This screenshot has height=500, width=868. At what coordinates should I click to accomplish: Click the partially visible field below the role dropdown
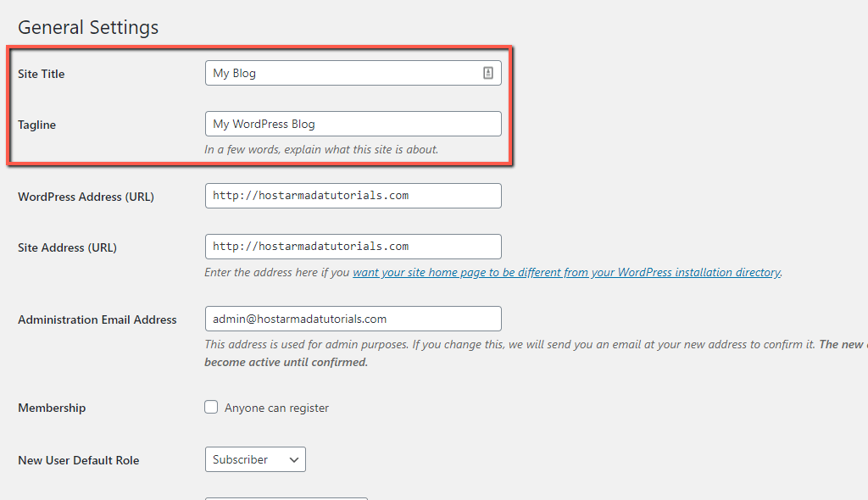[286, 498]
